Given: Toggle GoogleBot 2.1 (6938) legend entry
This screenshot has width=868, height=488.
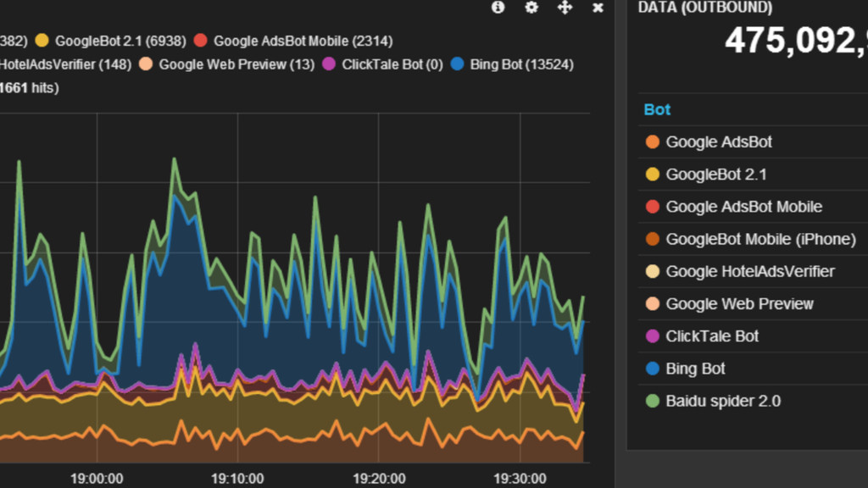Looking at the screenshot, I should [x=111, y=41].
